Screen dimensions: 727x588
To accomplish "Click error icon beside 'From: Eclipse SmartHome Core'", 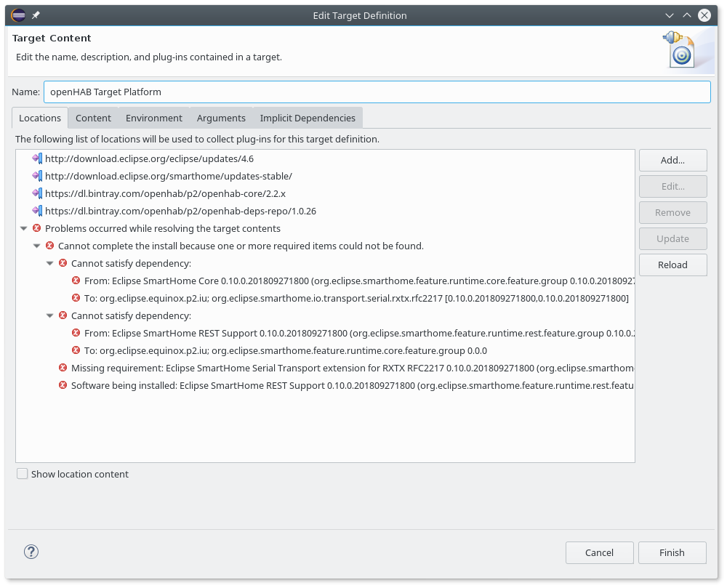I will [x=76, y=281].
